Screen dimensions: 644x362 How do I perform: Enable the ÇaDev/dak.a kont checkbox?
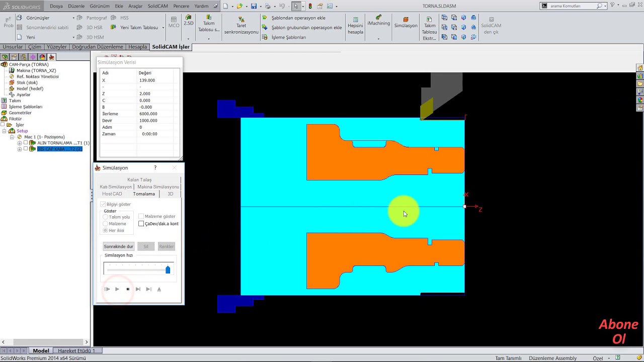click(x=141, y=224)
